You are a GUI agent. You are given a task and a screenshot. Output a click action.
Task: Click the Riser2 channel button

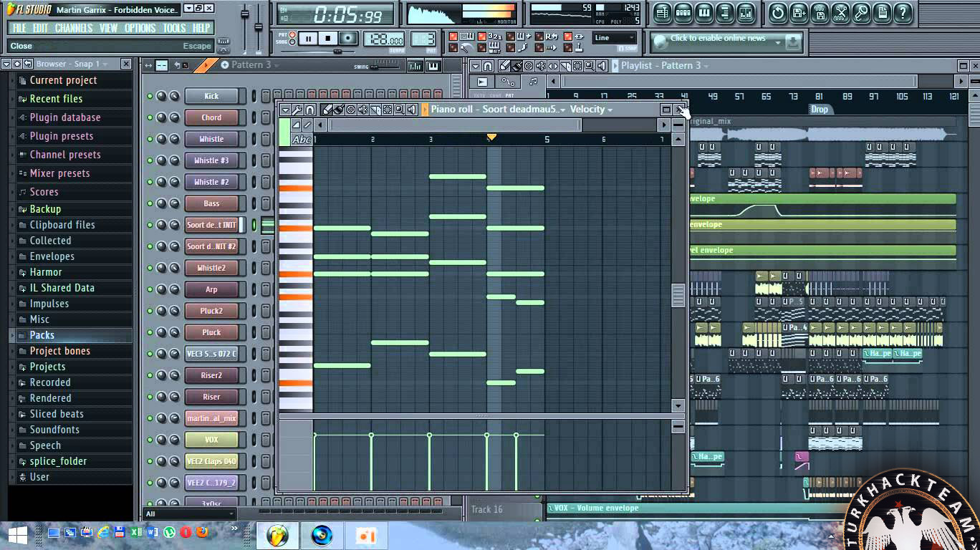211,375
